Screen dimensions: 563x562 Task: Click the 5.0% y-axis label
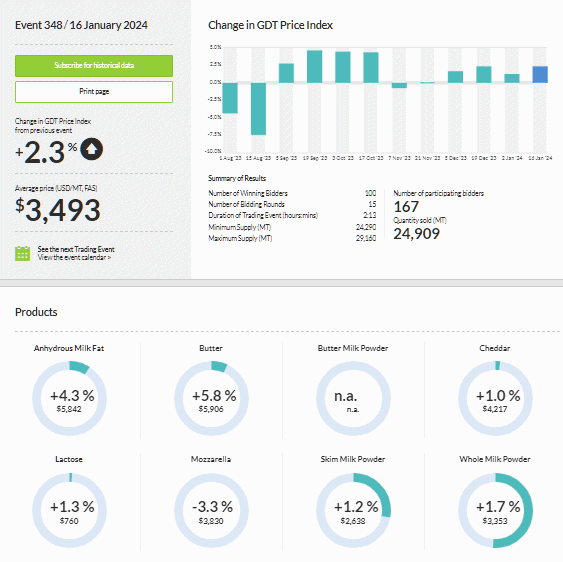(215, 47)
